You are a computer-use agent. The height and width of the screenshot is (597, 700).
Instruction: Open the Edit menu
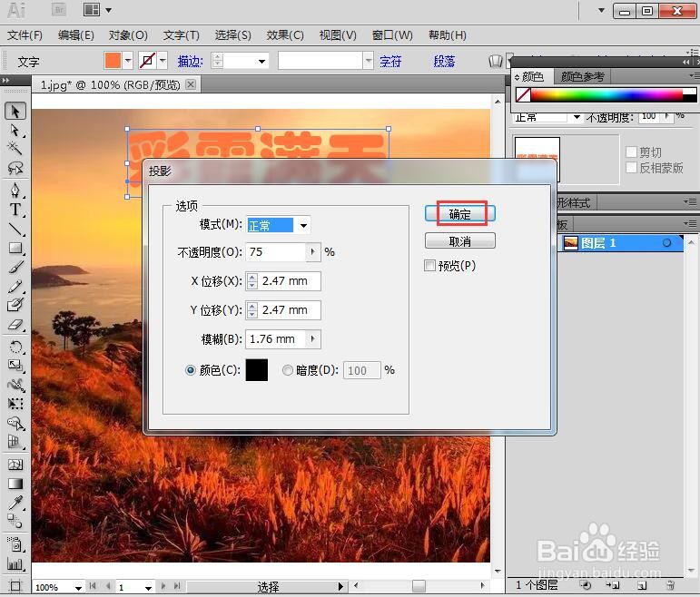pos(76,35)
